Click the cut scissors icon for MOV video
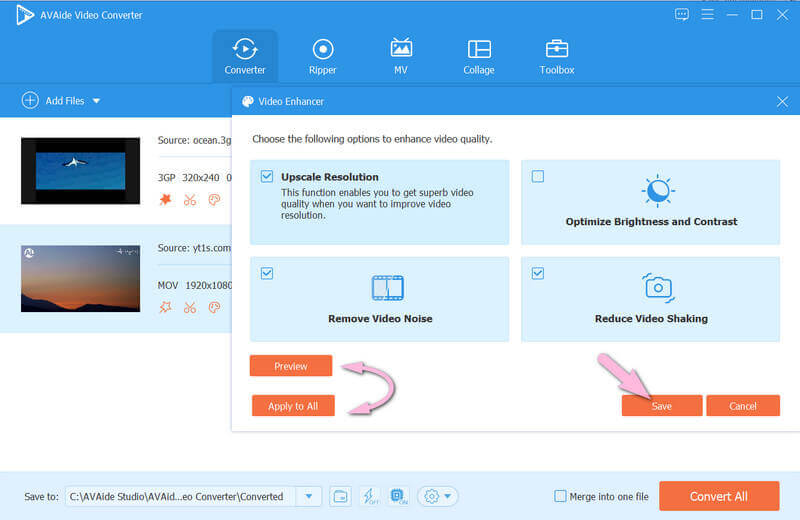Screen dimensions: 800x520 click(x=190, y=307)
